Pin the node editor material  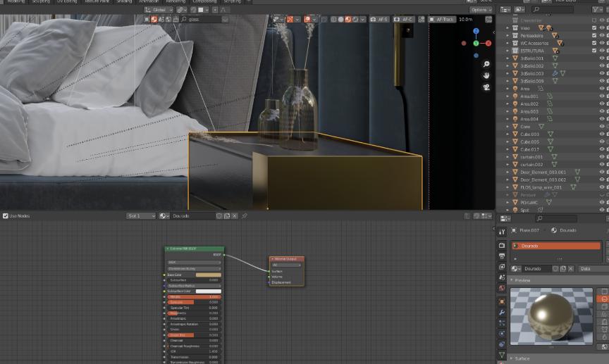click(245, 216)
